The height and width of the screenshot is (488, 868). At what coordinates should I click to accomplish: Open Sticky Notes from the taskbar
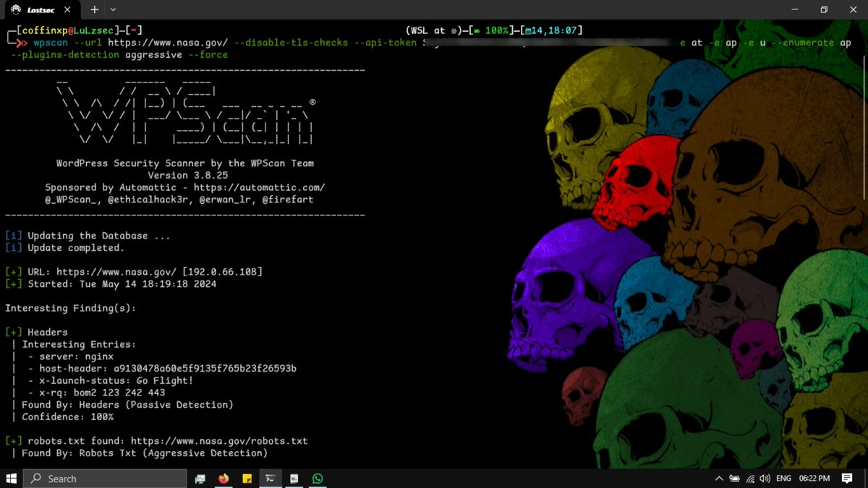coord(247,479)
